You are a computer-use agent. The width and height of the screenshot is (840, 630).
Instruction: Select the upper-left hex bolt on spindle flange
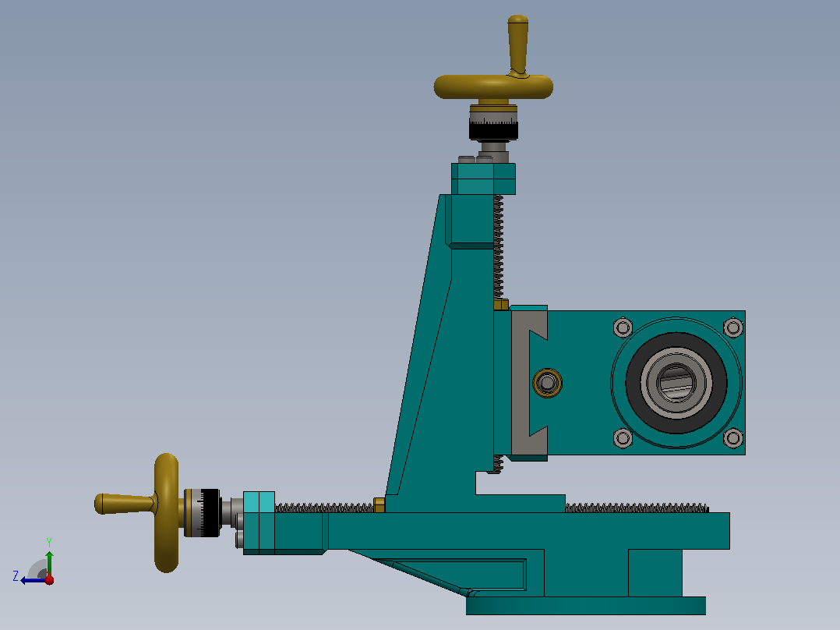(623, 327)
